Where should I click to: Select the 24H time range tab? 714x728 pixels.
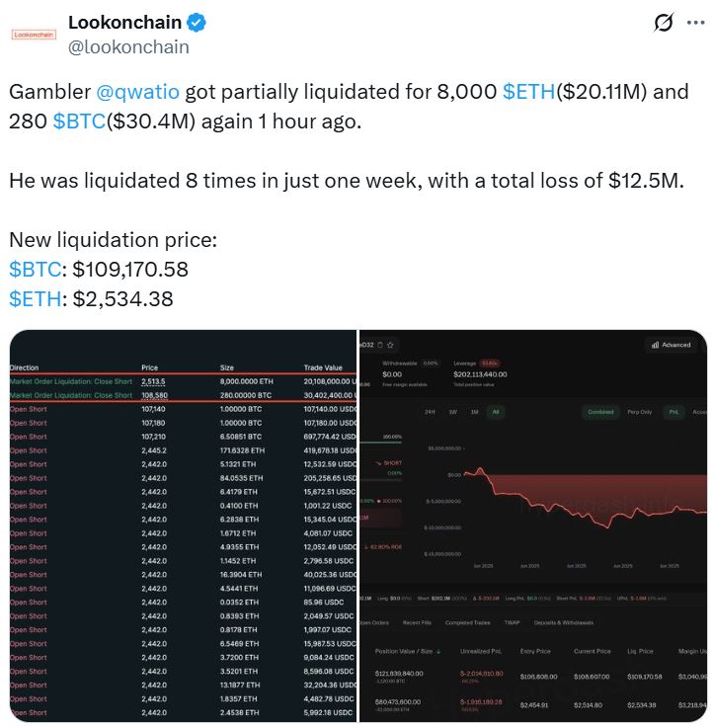pyautogui.click(x=430, y=412)
